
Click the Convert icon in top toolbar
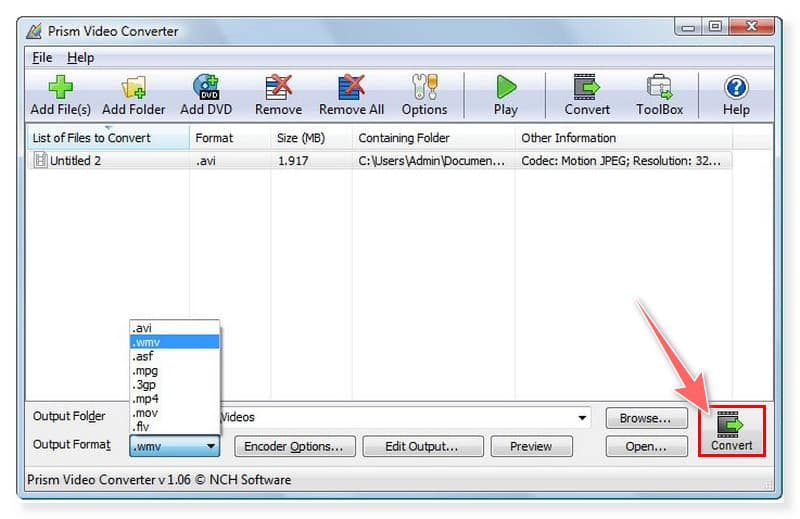coord(587,95)
